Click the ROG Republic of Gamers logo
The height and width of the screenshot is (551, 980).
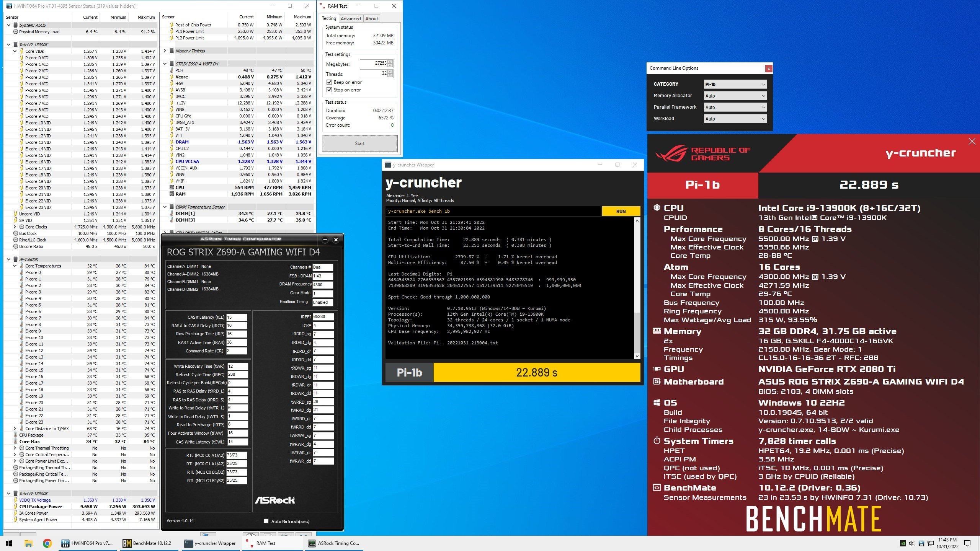[702, 154]
